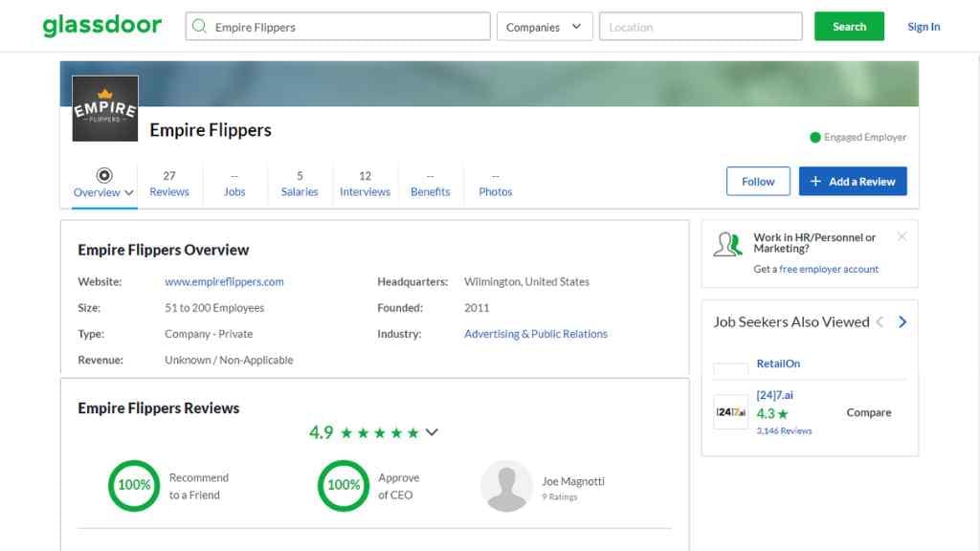Click the plus icon on Add a Review
Screen dimensions: 980x551
pos(817,181)
